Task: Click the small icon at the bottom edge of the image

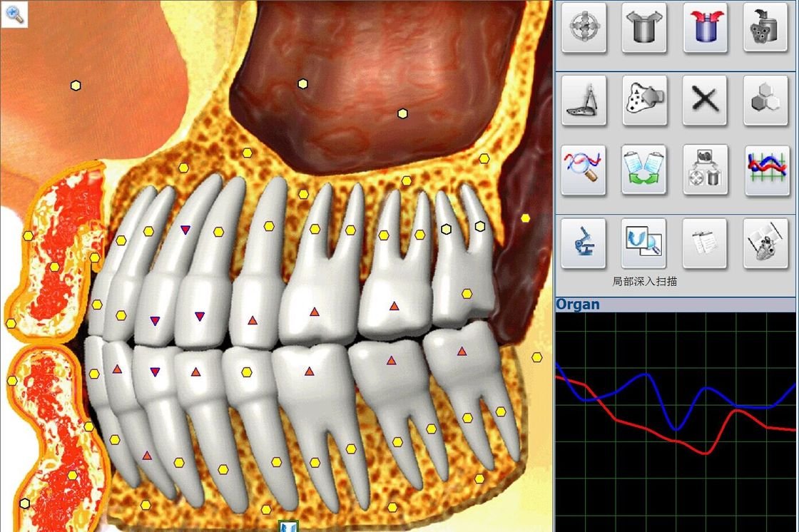Action: pos(288,526)
